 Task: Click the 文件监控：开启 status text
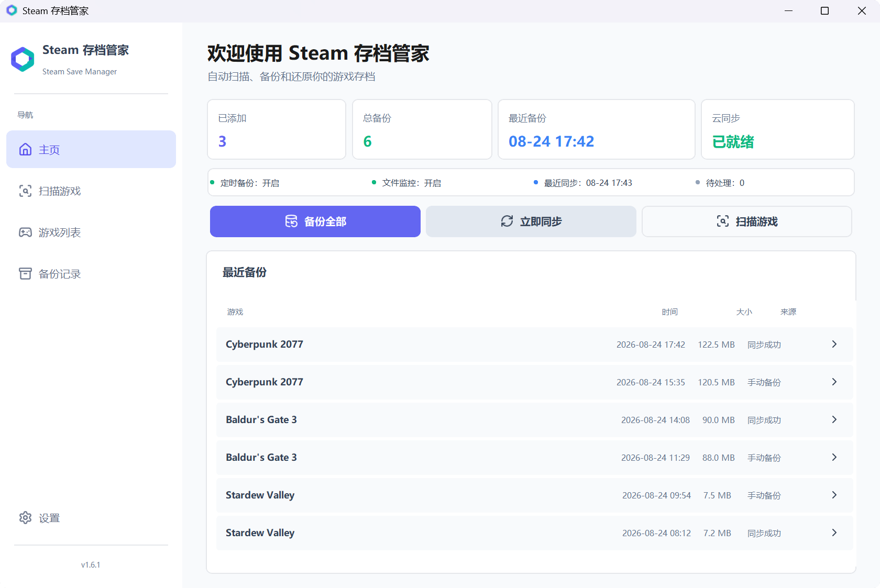coord(412,183)
